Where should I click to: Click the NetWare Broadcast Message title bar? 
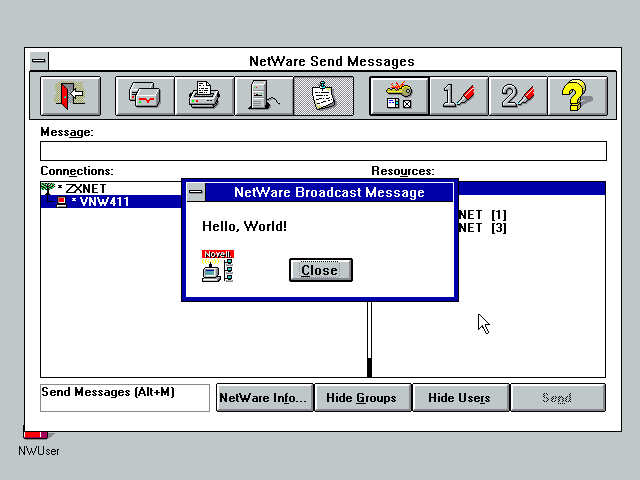pyautogui.click(x=329, y=192)
